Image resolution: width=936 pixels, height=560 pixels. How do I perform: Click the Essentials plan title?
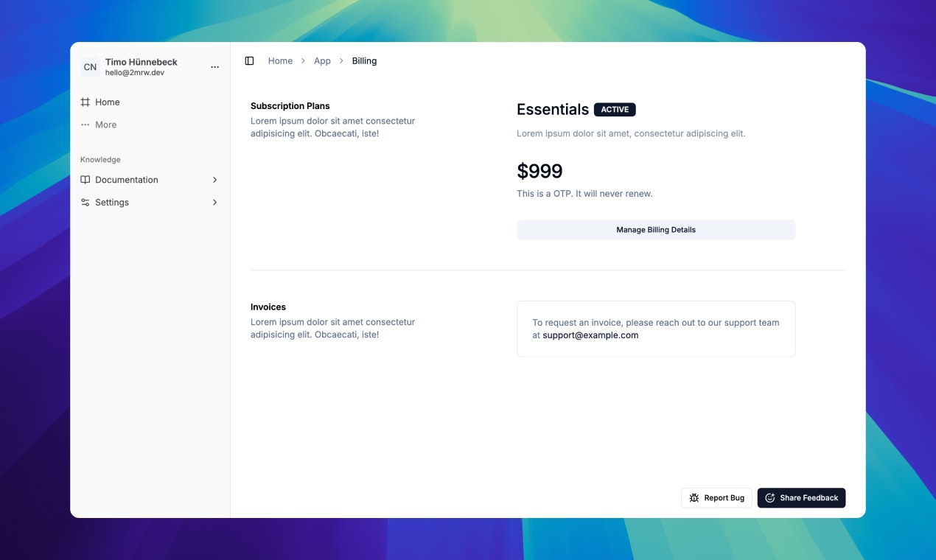(x=553, y=110)
